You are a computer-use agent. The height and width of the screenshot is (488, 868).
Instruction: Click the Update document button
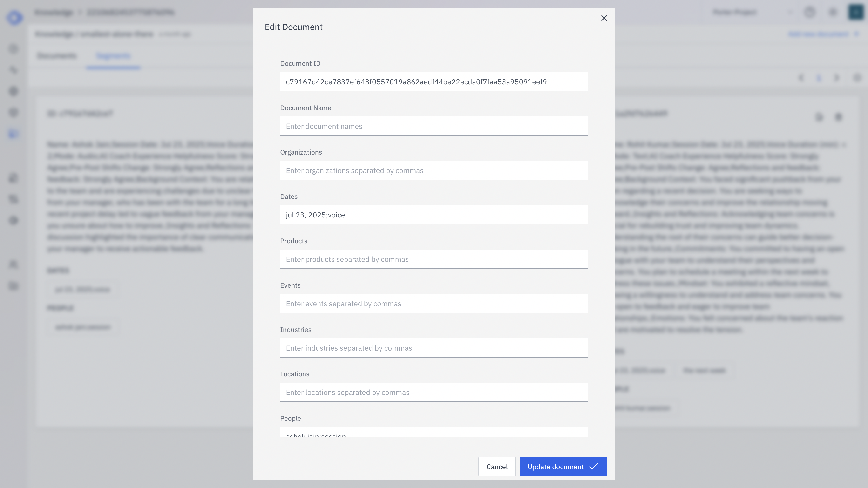point(563,467)
